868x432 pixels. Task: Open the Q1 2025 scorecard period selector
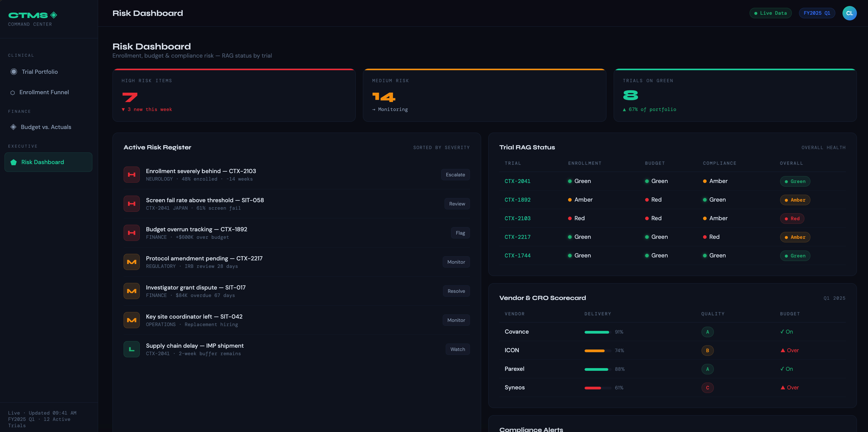click(x=834, y=298)
